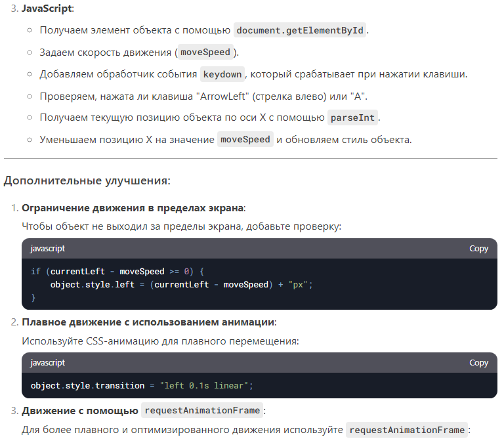This screenshot has height=439, width=504.
Task: Click the "Дополнительные улучшения:" heading
Action: (x=87, y=180)
